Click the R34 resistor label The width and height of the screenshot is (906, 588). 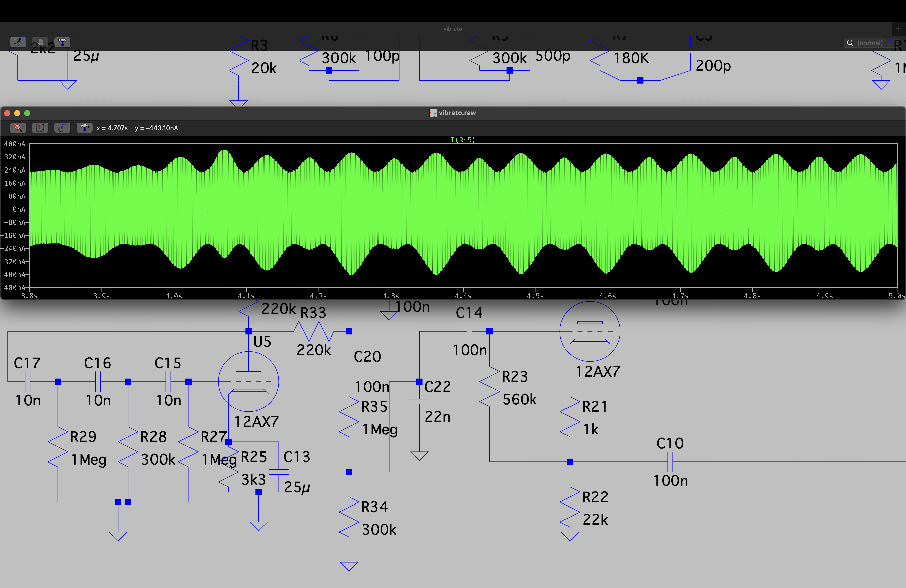coord(374,507)
